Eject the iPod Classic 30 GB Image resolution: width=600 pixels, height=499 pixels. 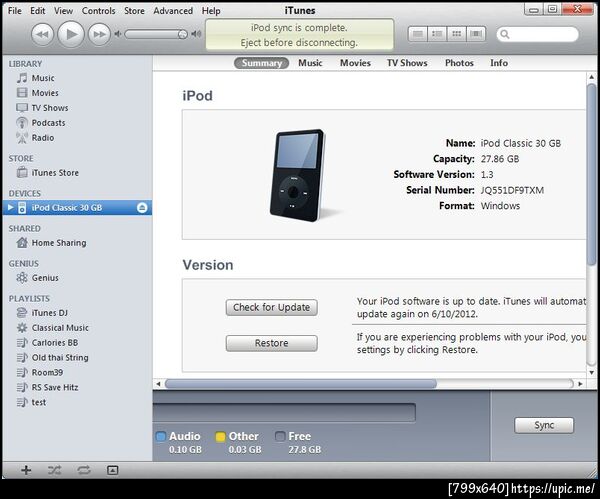point(142,208)
